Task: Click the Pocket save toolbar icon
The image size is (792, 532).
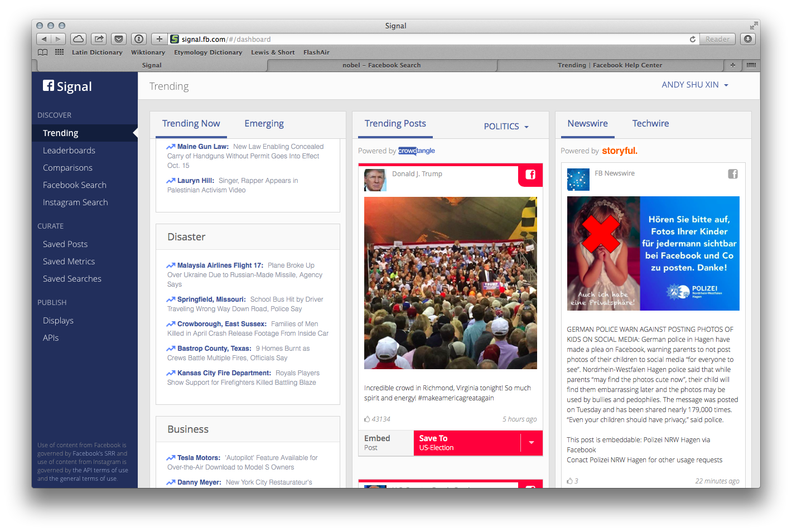Action: click(119, 39)
